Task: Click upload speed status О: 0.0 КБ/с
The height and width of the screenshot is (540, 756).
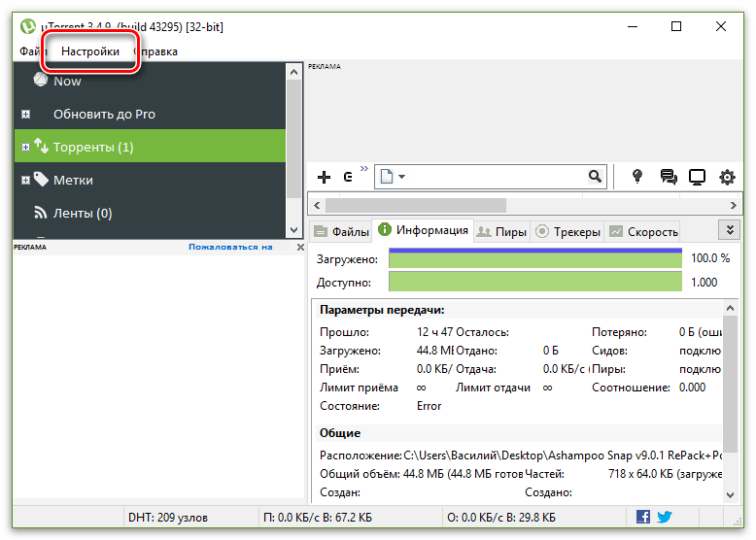Action: coord(501,518)
